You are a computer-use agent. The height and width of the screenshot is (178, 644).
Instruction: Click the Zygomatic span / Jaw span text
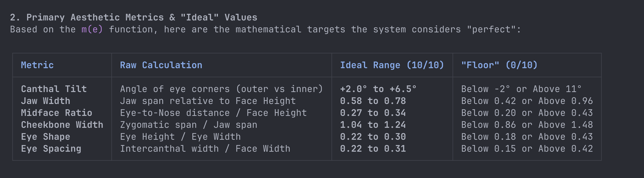[x=188, y=125]
